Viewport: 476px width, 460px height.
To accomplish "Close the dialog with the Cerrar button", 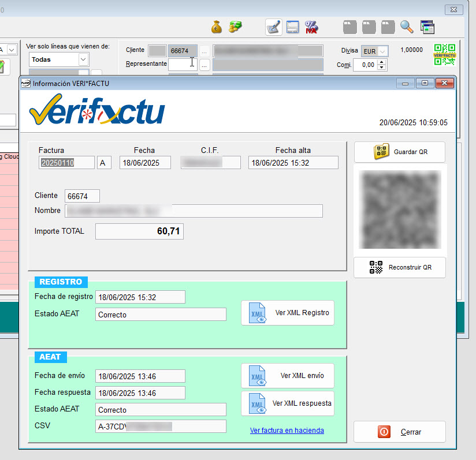I will click(x=400, y=432).
